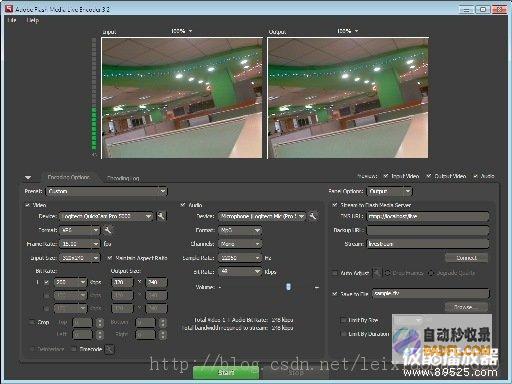512x384 pixels.
Task: Enable the Crop checkbox
Action: click(32, 322)
